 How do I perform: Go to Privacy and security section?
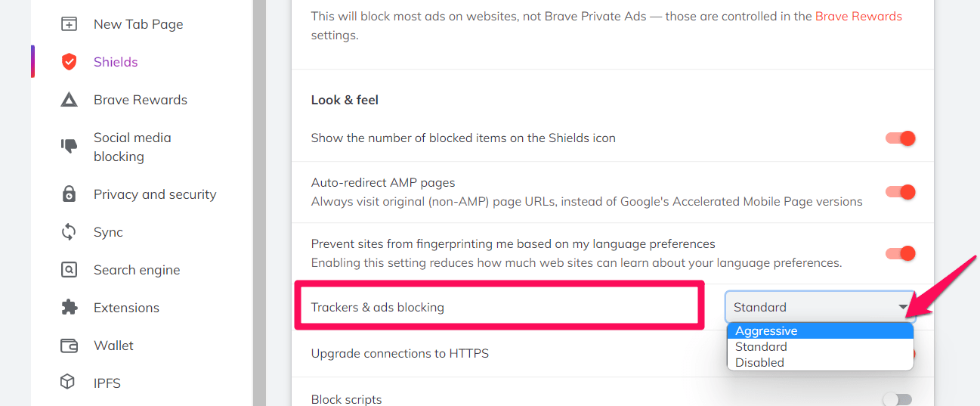tap(155, 194)
